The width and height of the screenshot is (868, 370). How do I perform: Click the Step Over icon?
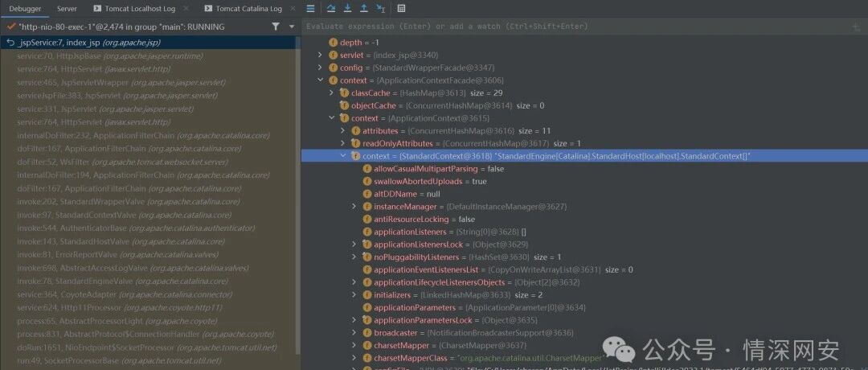330,8
